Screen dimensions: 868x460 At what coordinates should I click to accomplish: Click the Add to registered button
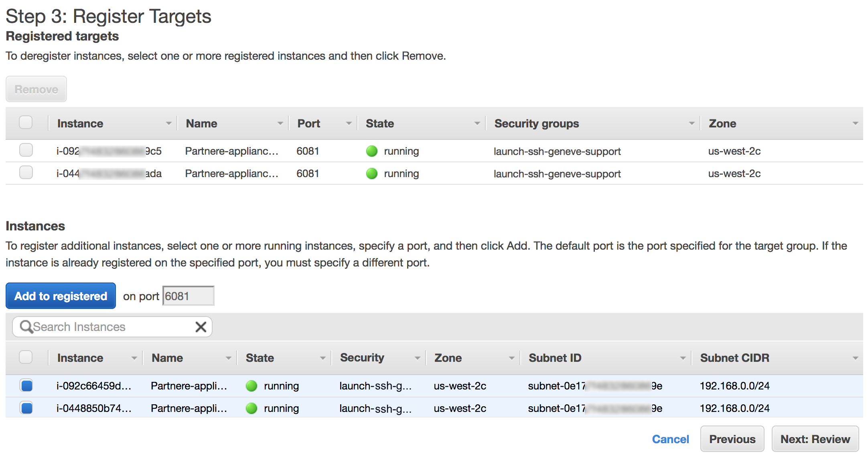click(x=61, y=296)
